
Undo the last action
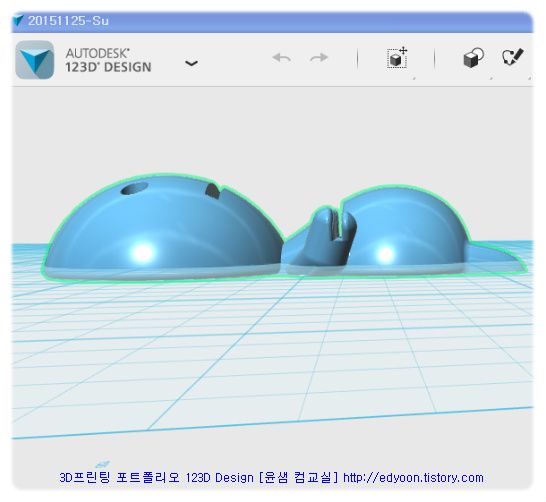[282, 58]
